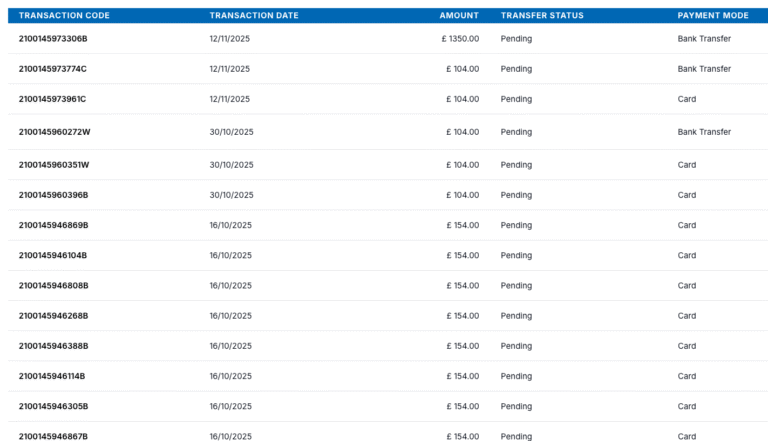
Task: Open transaction 2100145960396B
Action: pos(53,195)
